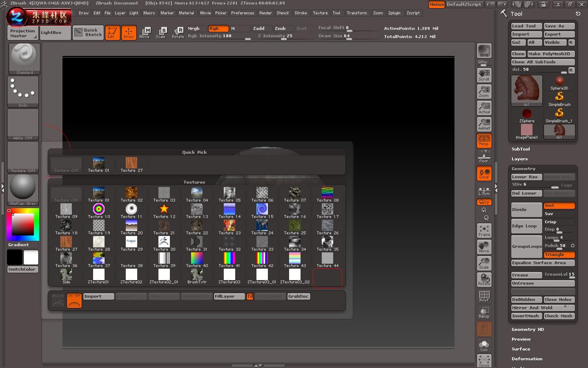This screenshot has height=368, width=588.
Task: Toggle Solo mode
Action: (484, 346)
